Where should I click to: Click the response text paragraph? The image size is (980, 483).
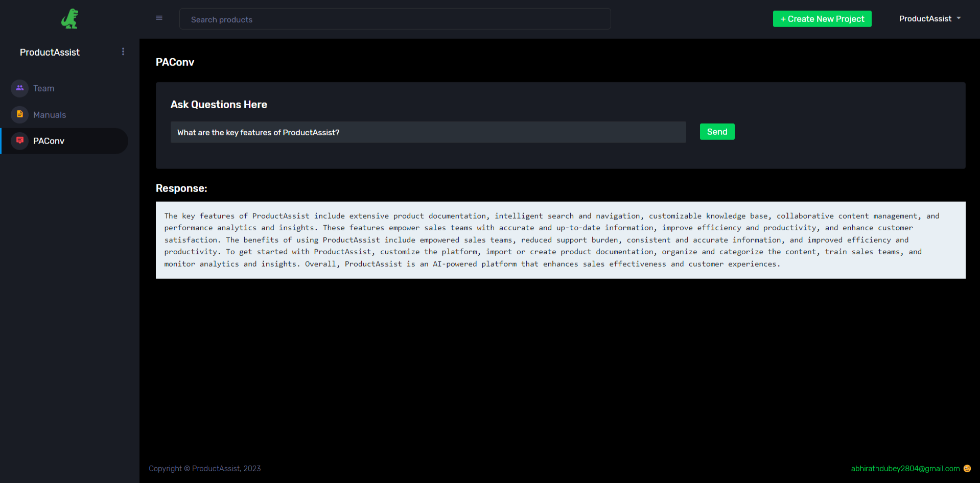click(x=561, y=240)
